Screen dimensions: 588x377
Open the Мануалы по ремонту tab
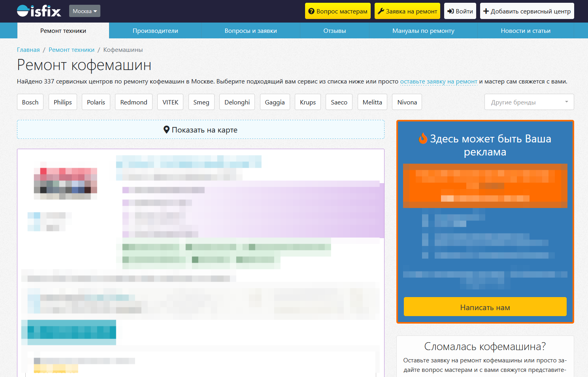point(423,31)
